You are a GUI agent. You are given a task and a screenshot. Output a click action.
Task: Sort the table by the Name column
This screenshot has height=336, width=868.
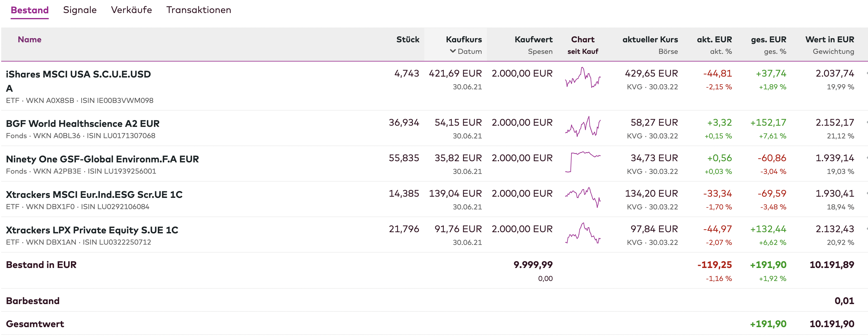click(30, 39)
